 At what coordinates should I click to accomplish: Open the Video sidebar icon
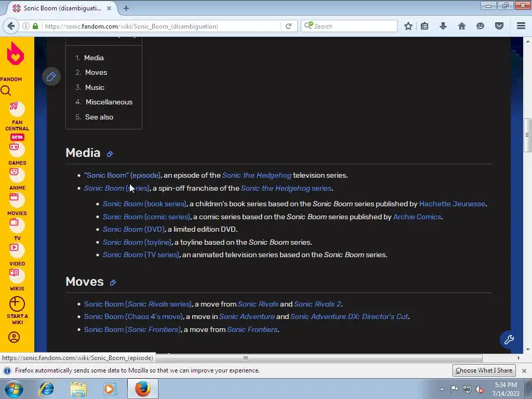click(17, 250)
